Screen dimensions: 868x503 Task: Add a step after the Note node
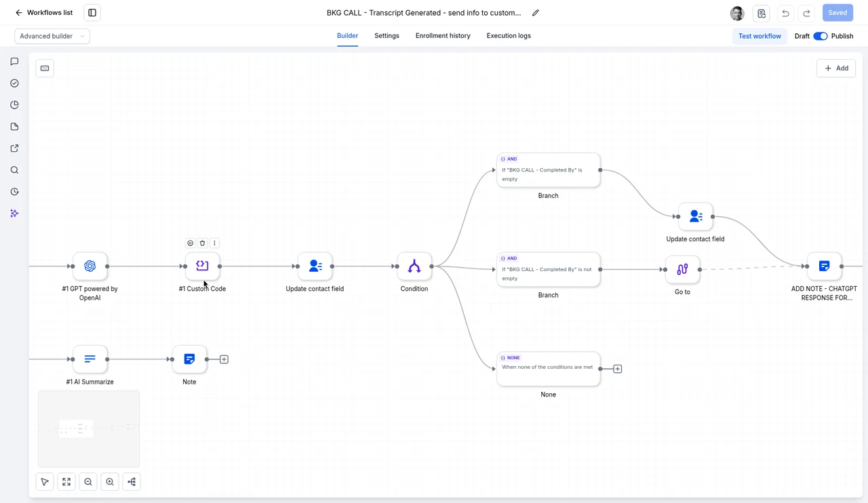click(224, 359)
